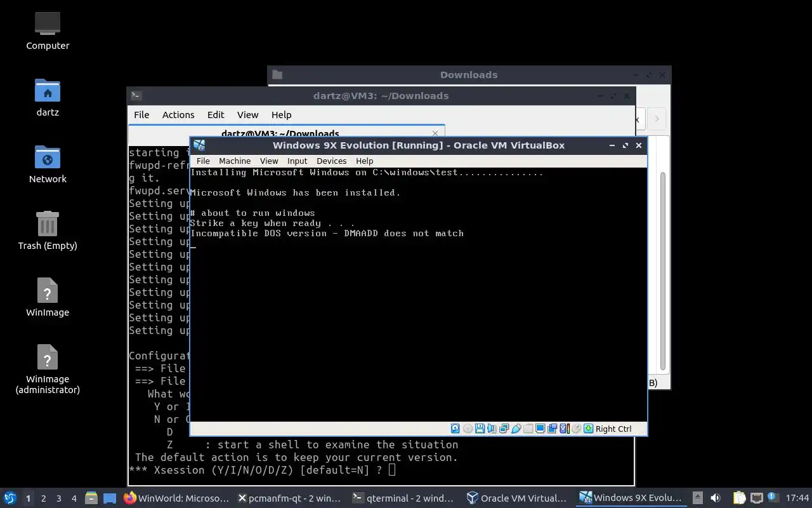Click the update notifier tray icon
Image resolution: width=812 pixels, height=508 pixels.
[773, 497]
